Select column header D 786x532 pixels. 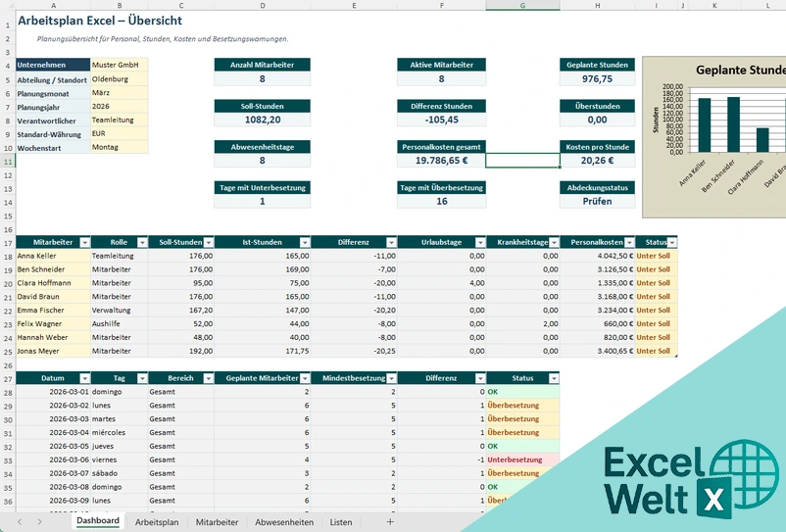coord(263,5)
